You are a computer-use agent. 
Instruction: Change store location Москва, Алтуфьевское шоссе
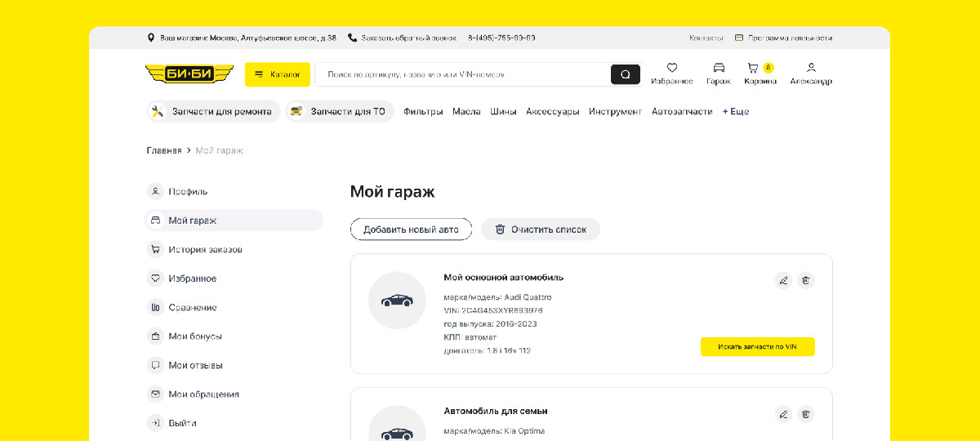[x=242, y=38]
